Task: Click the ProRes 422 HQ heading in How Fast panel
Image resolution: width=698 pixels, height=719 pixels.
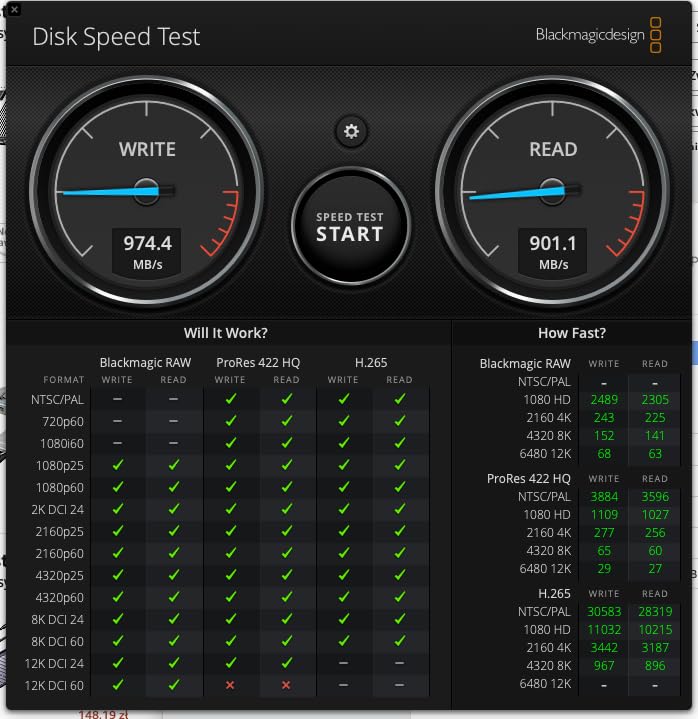Action: (528, 479)
